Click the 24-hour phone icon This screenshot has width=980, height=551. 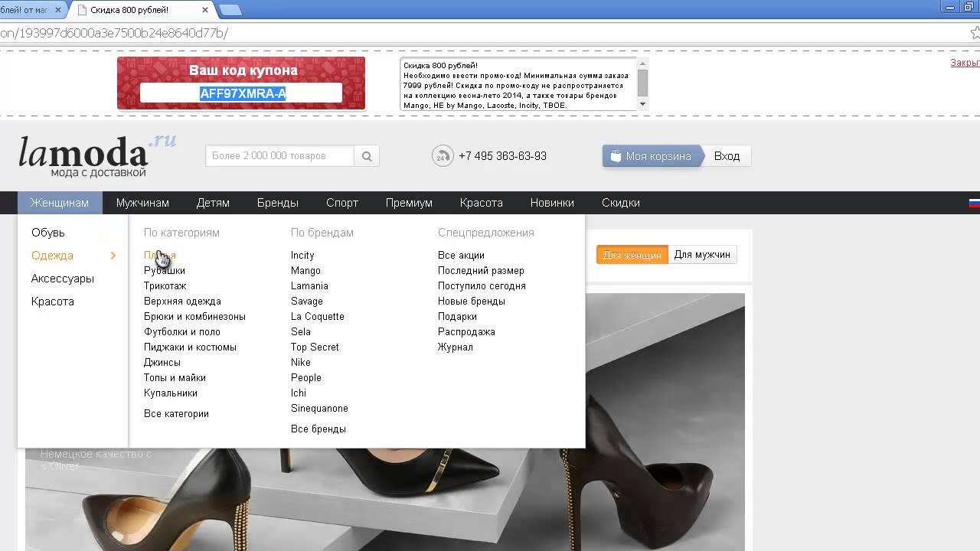443,155
